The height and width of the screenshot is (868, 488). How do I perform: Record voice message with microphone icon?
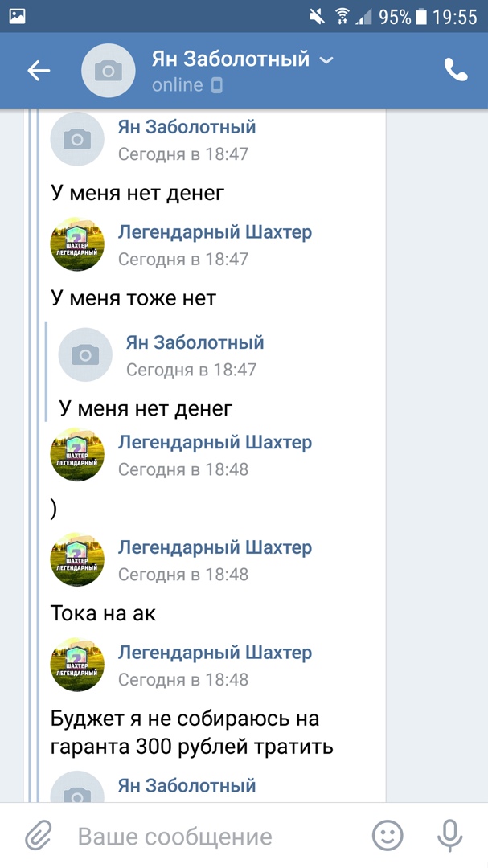click(x=449, y=836)
